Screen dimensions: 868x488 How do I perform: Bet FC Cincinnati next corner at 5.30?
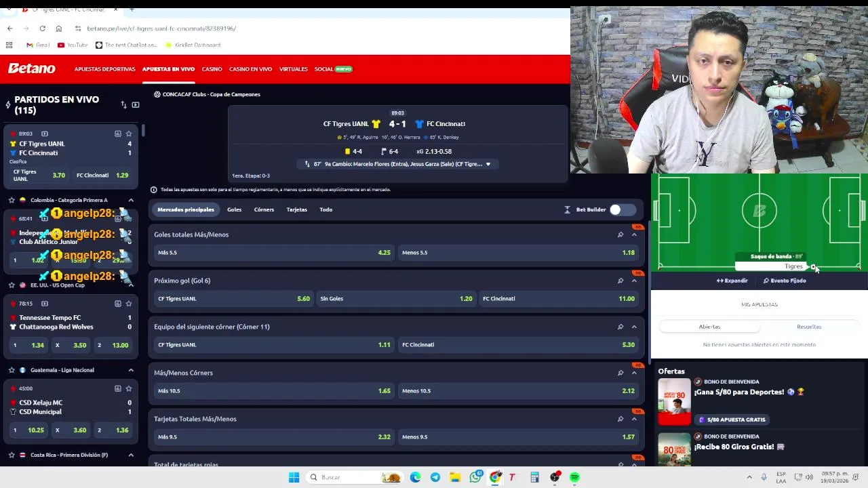coord(518,345)
